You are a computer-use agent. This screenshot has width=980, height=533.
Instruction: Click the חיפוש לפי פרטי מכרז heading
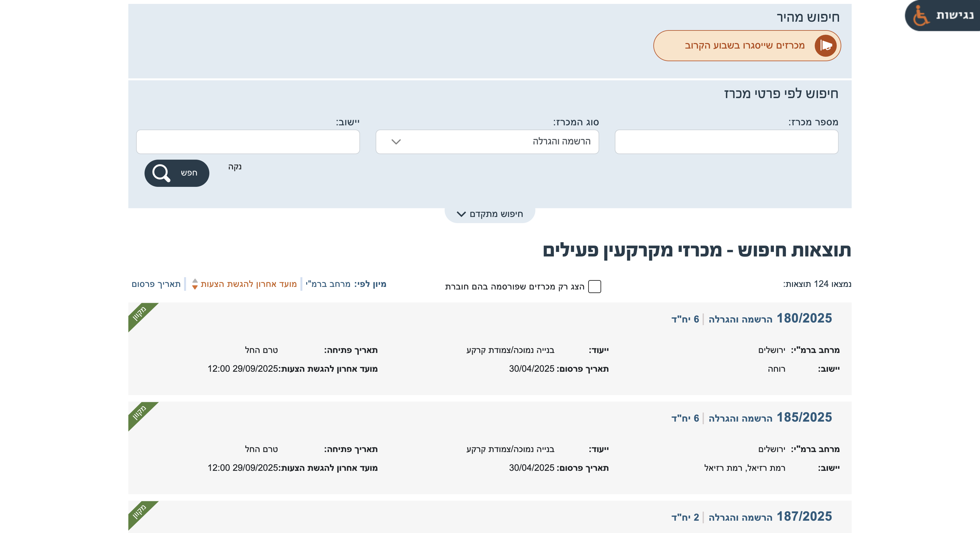click(x=781, y=94)
